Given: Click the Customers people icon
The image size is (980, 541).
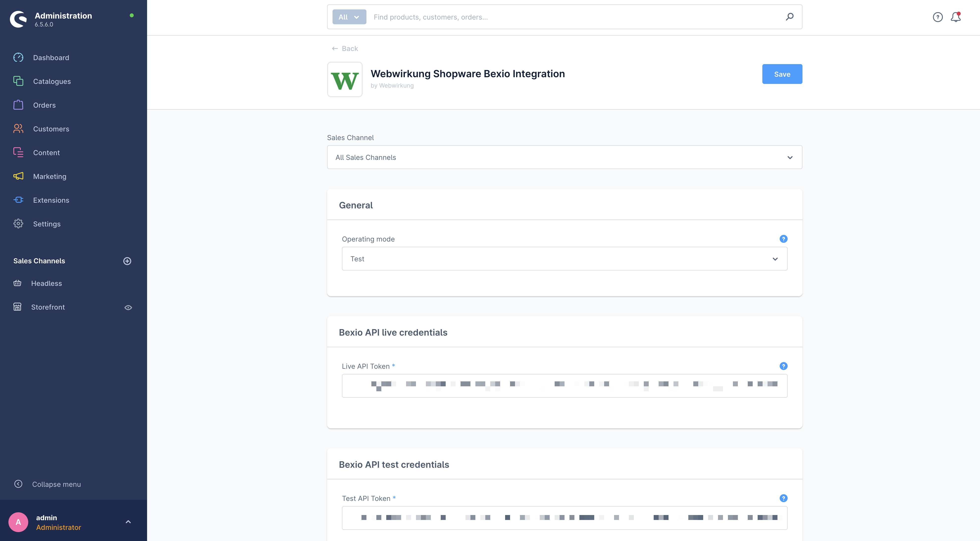Looking at the screenshot, I should pos(18,128).
